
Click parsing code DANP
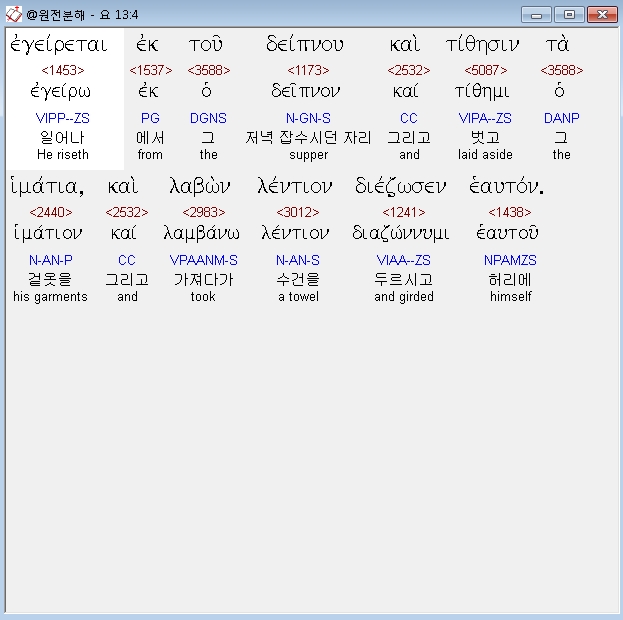[x=561, y=118]
